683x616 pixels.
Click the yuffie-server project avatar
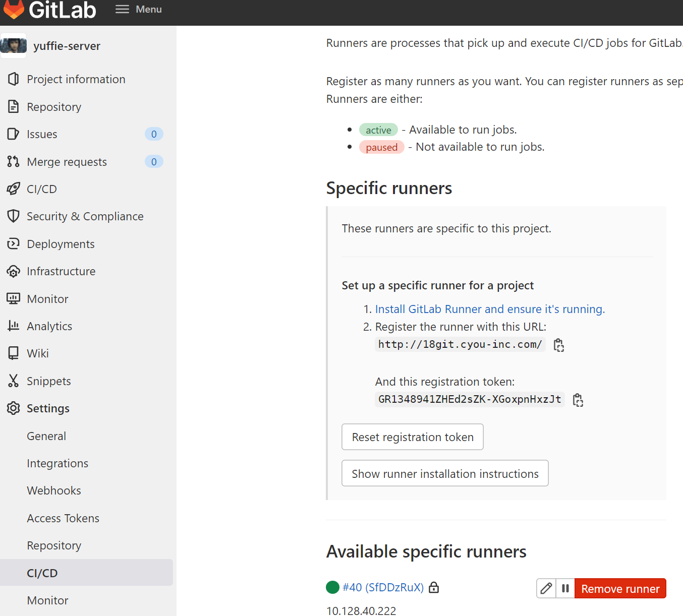coord(14,46)
